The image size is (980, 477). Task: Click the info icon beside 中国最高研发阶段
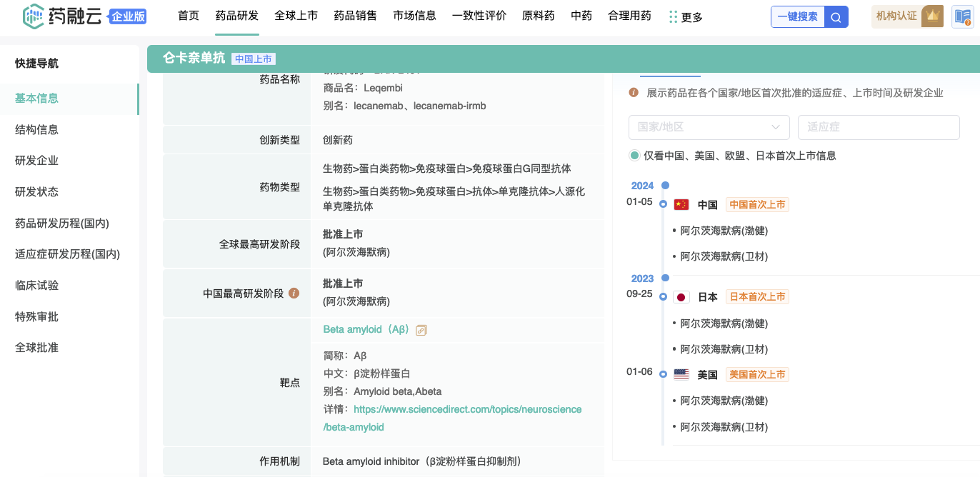tap(294, 293)
